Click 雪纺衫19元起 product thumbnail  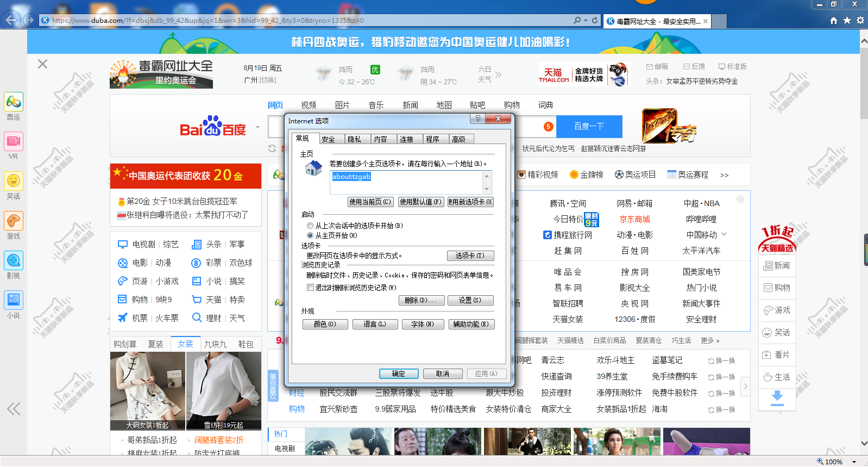pos(223,391)
